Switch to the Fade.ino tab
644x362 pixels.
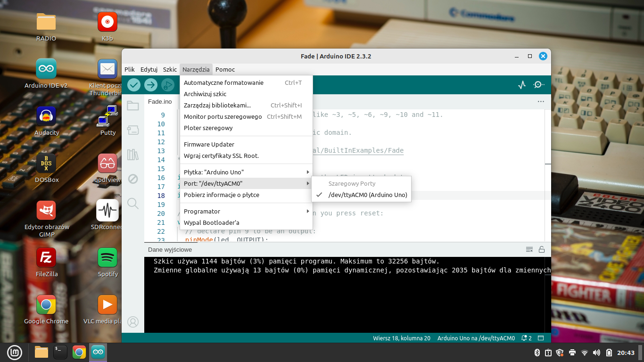pos(160,101)
